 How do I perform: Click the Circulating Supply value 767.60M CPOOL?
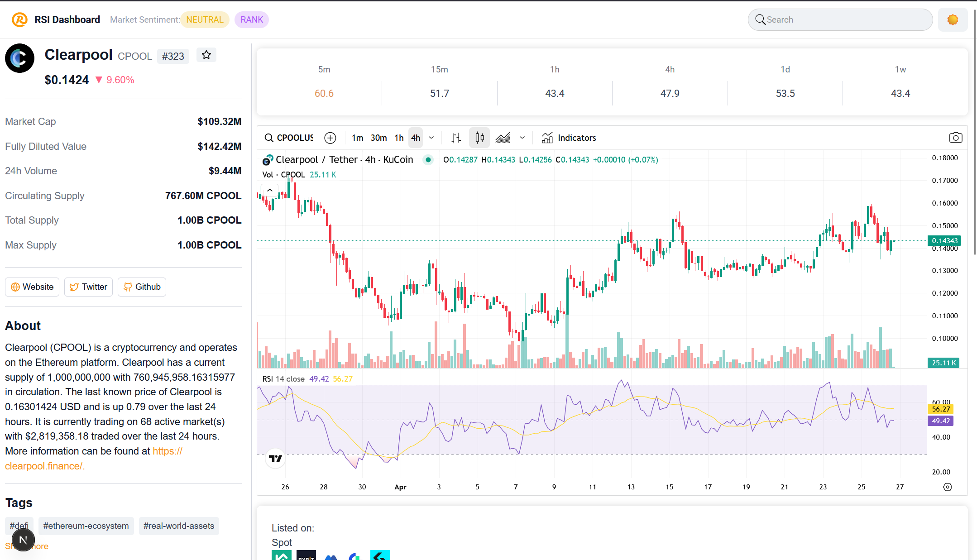[203, 196]
